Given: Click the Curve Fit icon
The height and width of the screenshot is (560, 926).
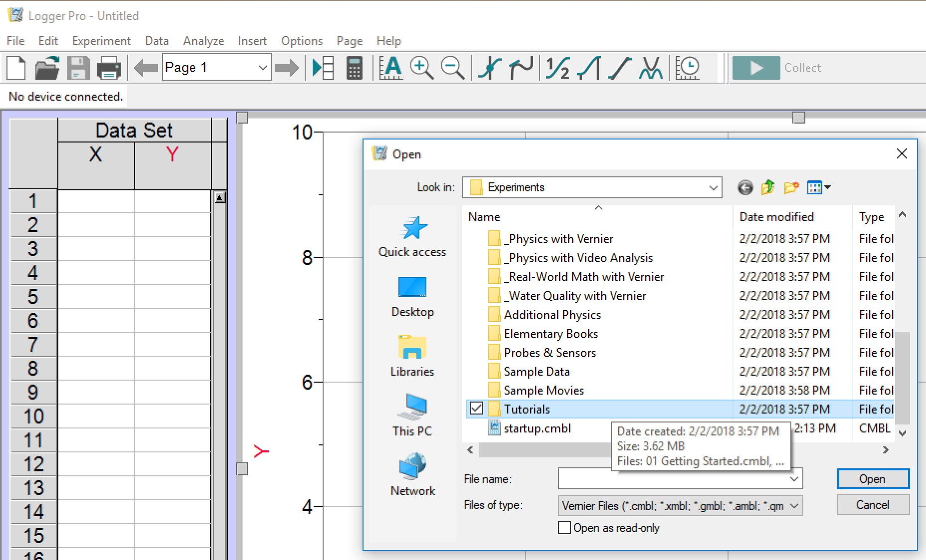Looking at the screenshot, I should pyautogui.click(x=651, y=67).
